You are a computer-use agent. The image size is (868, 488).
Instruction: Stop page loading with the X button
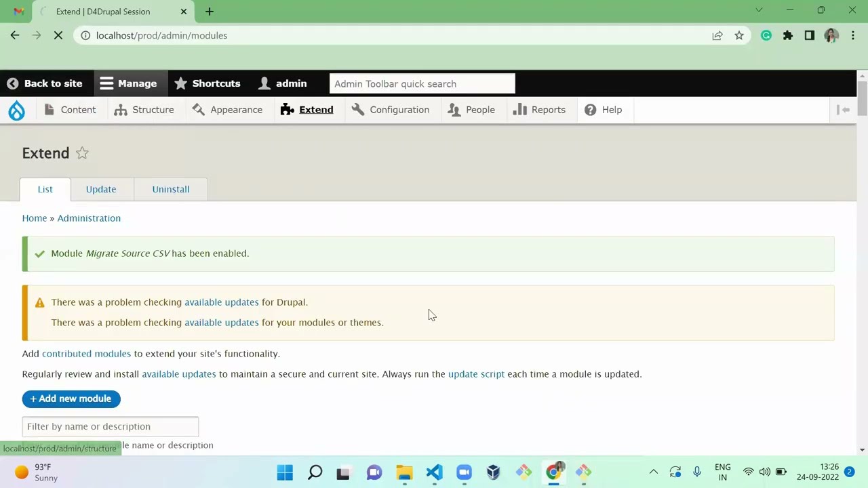(x=58, y=35)
